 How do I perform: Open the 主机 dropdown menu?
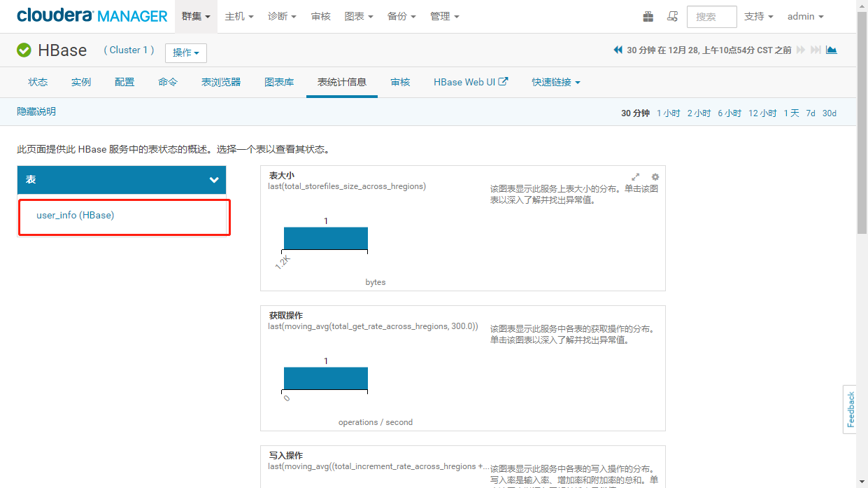click(x=239, y=16)
